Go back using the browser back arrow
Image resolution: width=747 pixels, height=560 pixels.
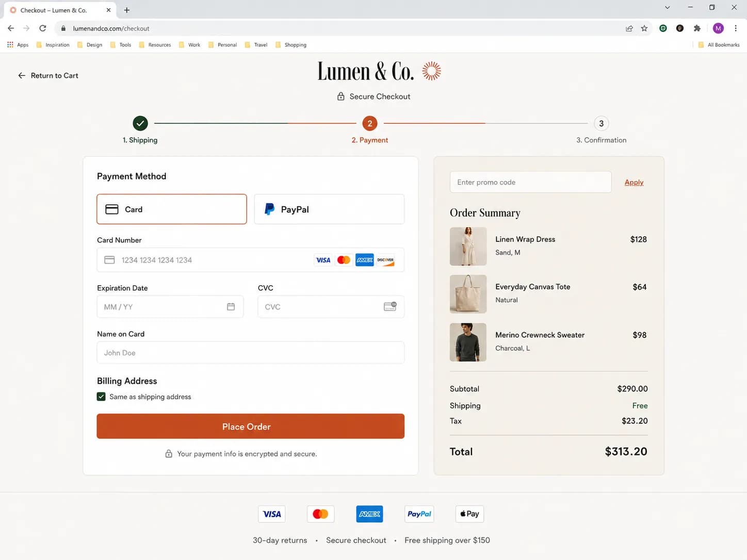tap(11, 28)
